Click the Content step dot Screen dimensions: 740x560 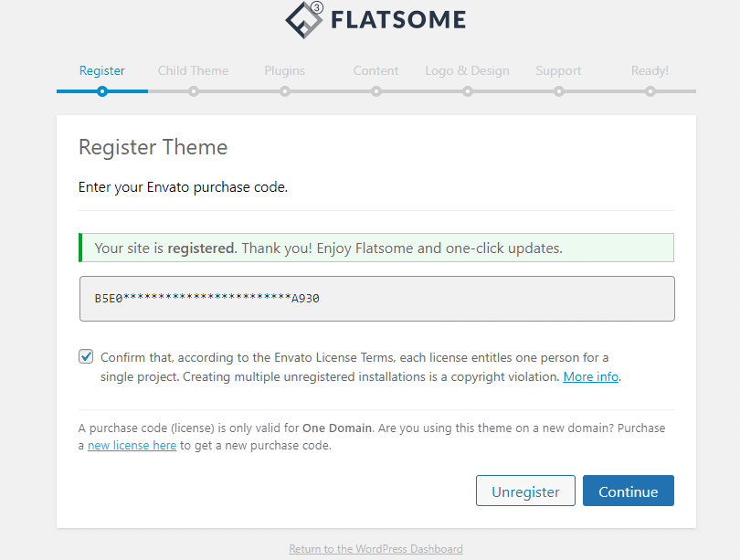click(x=375, y=90)
